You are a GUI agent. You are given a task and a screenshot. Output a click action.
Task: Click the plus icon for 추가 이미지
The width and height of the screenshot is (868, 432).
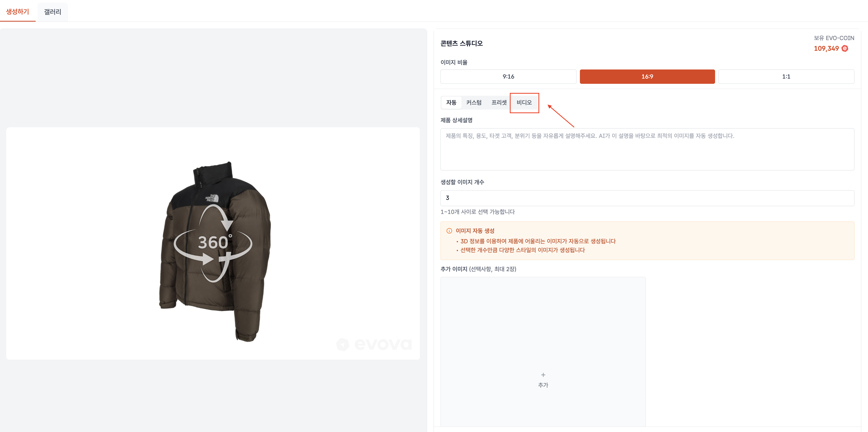point(543,375)
